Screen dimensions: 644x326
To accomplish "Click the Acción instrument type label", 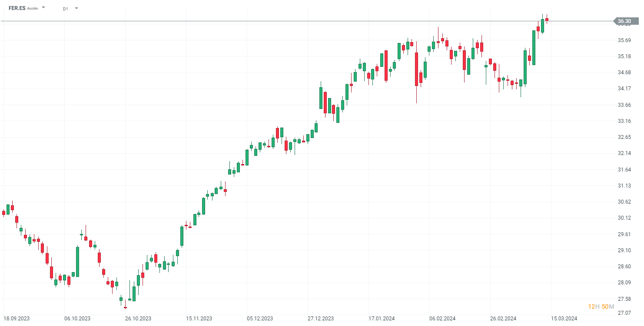I will (33, 8).
